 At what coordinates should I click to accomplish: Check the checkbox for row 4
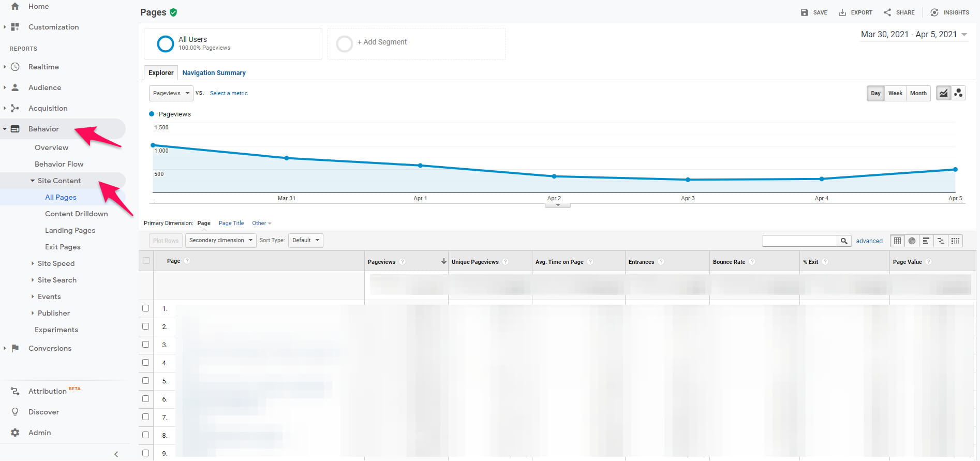pos(145,363)
